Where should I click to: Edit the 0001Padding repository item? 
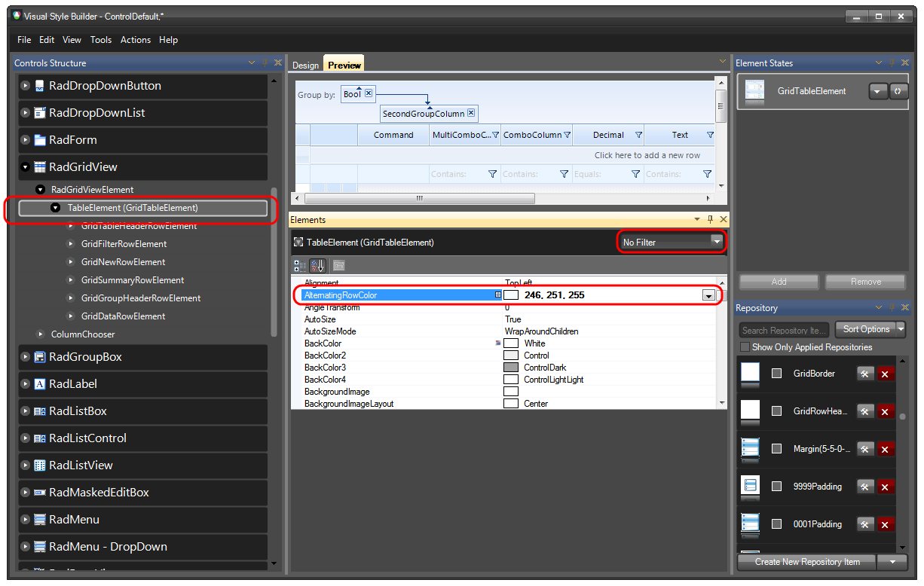(x=865, y=524)
